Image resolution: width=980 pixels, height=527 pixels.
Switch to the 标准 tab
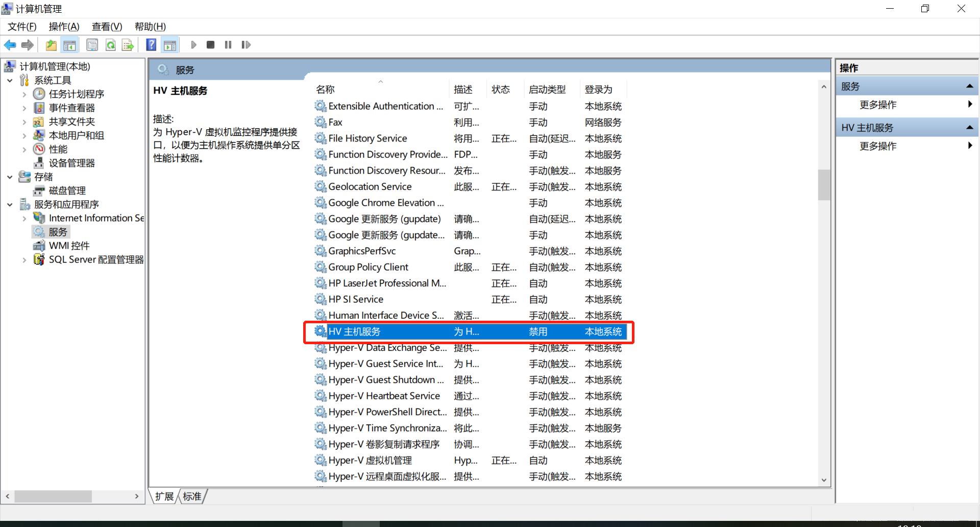(192, 496)
